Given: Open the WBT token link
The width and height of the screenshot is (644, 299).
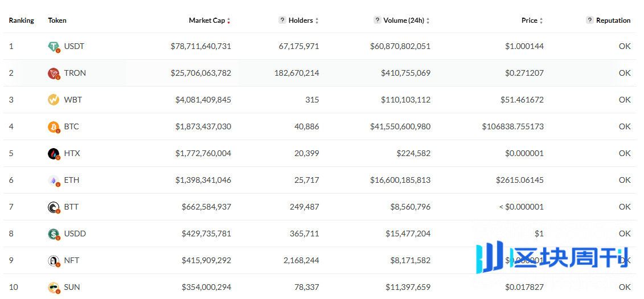Looking at the screenshot, I should (x=73, y=100).
